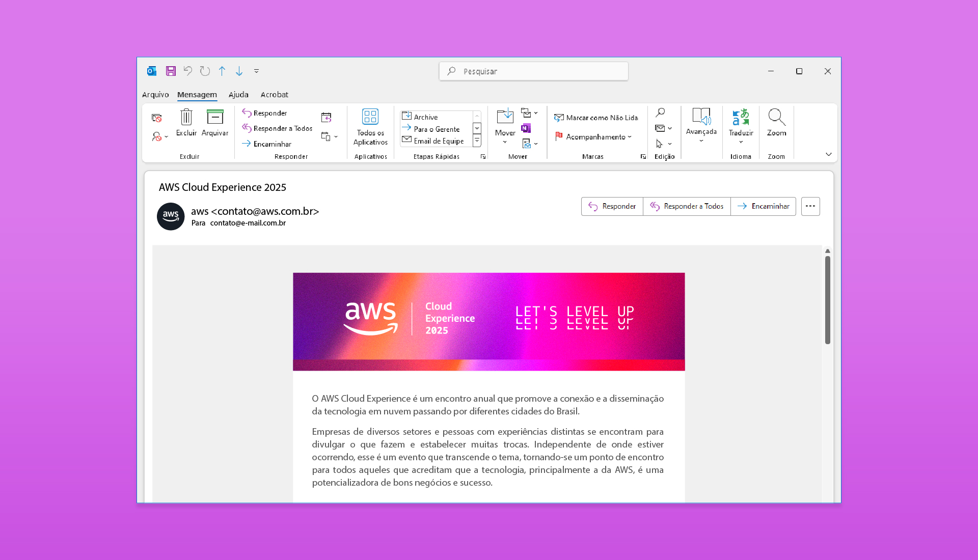The image size is (978, 560).
Task: Reply with meeting calendar icon
Action: tap(327, 118)
